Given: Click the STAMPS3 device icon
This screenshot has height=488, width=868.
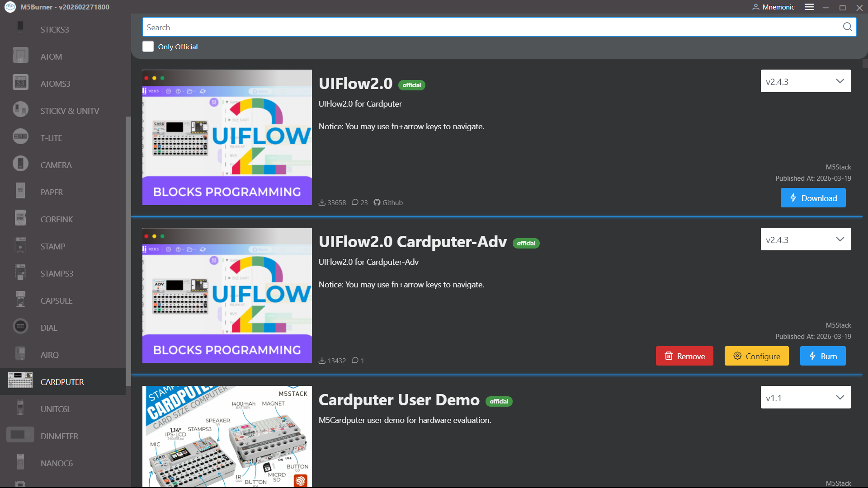Looking at the screenshot, I should point(20,272).
